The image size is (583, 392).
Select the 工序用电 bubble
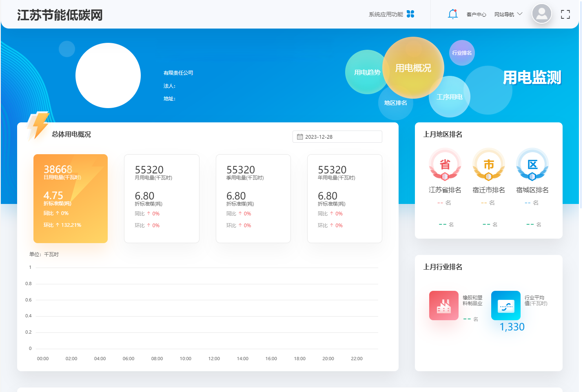pyautogui.click(x=449, y=97)
